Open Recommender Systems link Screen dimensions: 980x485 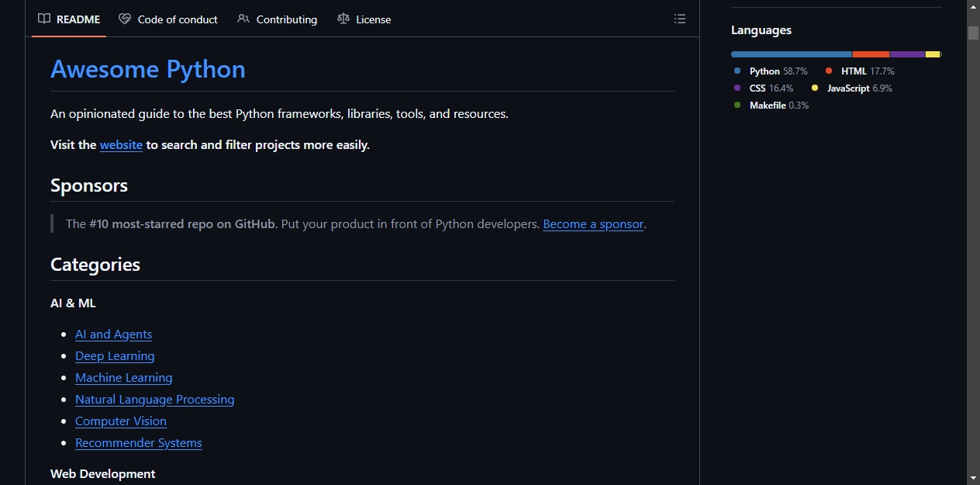[139, 443]
